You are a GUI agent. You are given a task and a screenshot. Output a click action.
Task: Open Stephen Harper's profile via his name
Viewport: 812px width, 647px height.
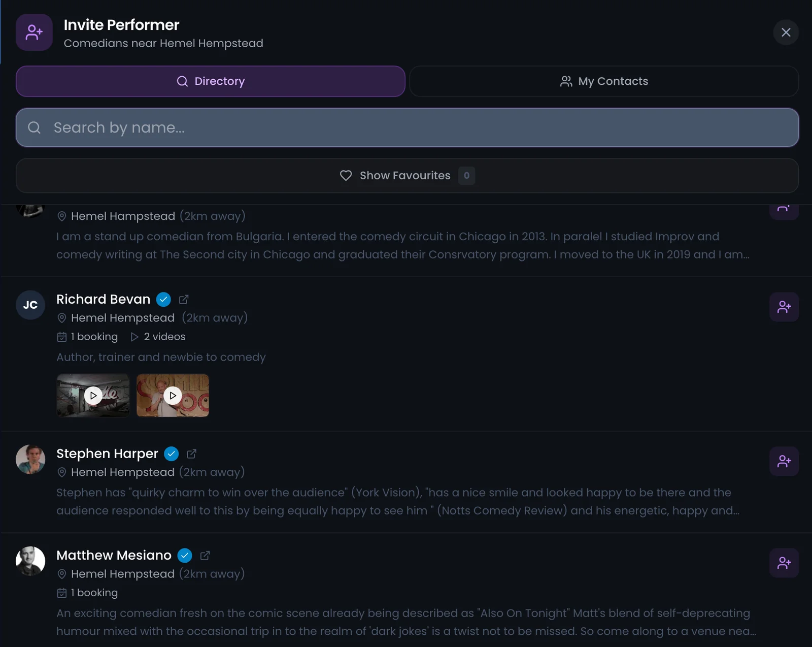pos(107,454)
